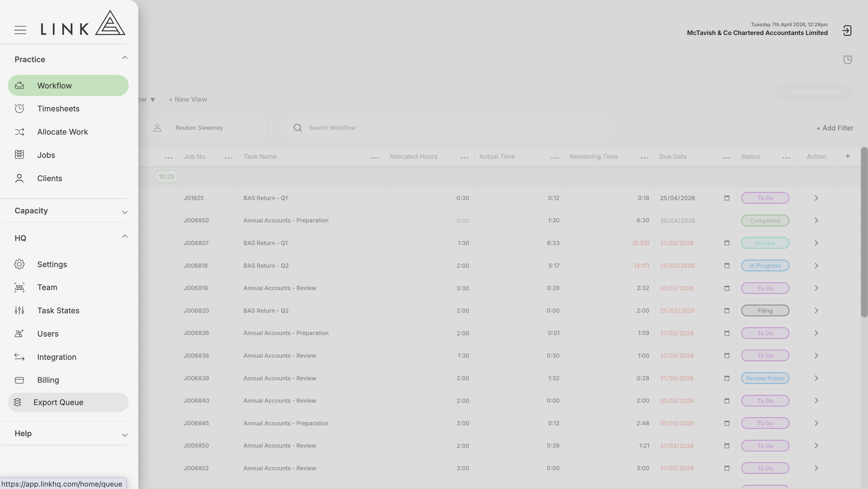
Task: Open row arrow for J006836
Action: 816,333
